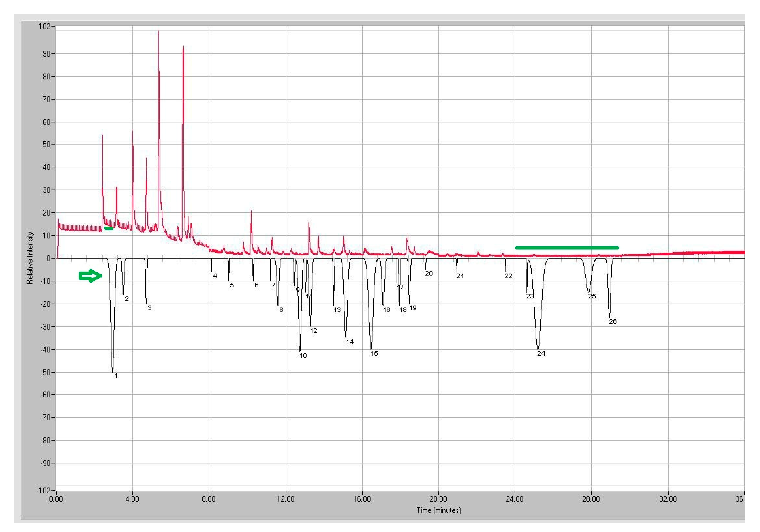The image size is (760, 532).
Task: Select peak label 10
Action: point(303,355)
